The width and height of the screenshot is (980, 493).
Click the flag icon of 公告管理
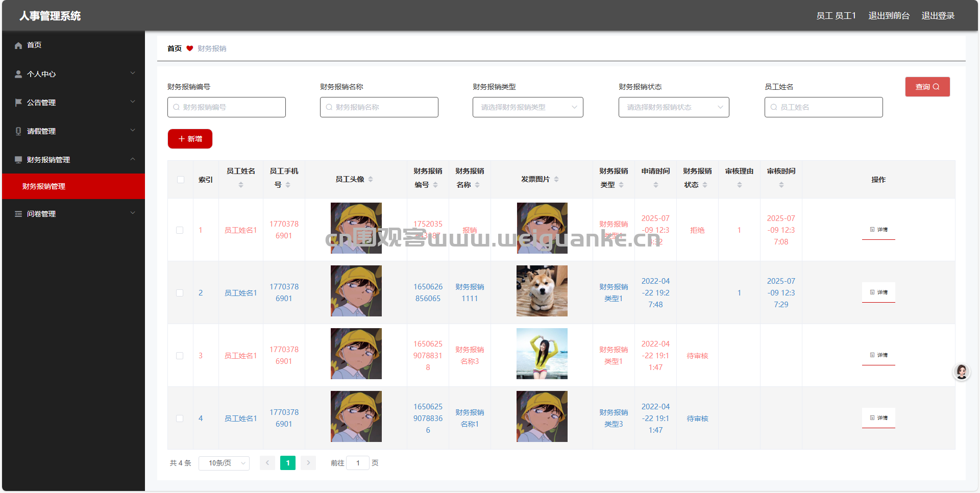click(18, 103)
